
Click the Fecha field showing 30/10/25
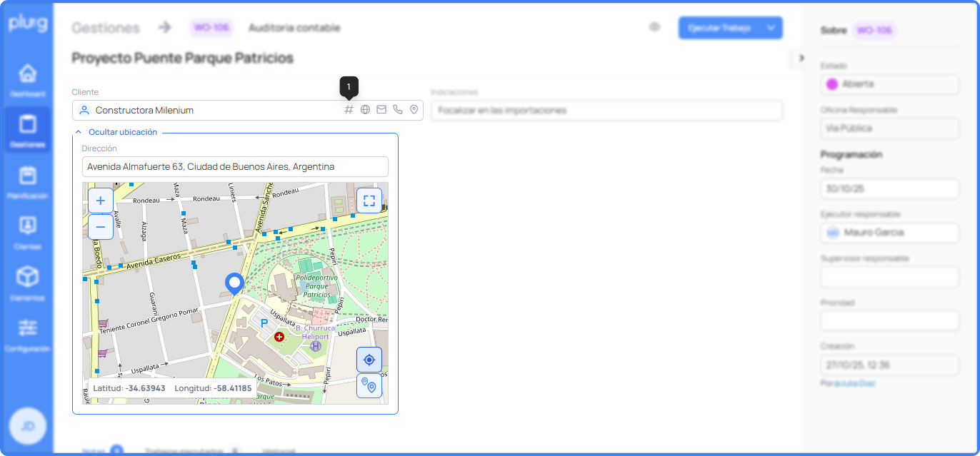pos(889,189)
